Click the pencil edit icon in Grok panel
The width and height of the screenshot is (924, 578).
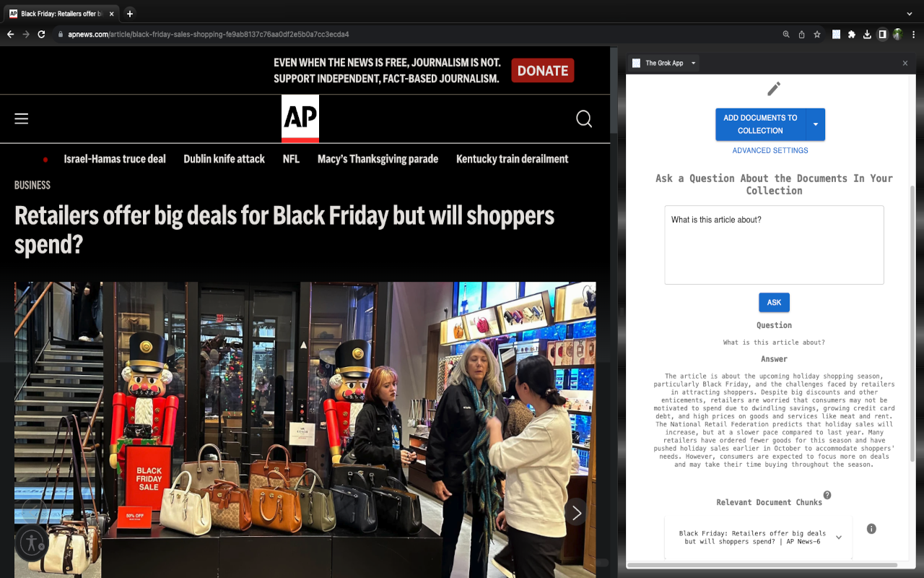(x=773, y=88)
